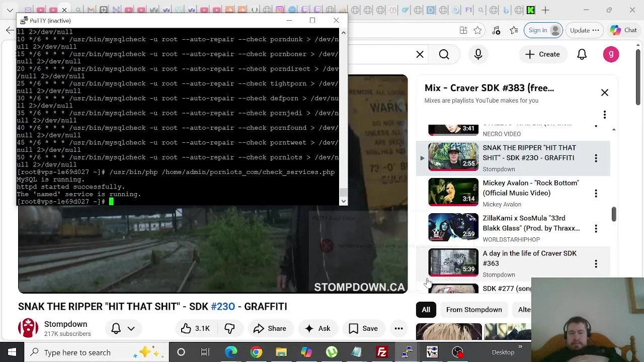The width and height of the screenshot is (644, 362).
Task: Open options for Mickey Avalon Rock Bottom
Action: 596,193
